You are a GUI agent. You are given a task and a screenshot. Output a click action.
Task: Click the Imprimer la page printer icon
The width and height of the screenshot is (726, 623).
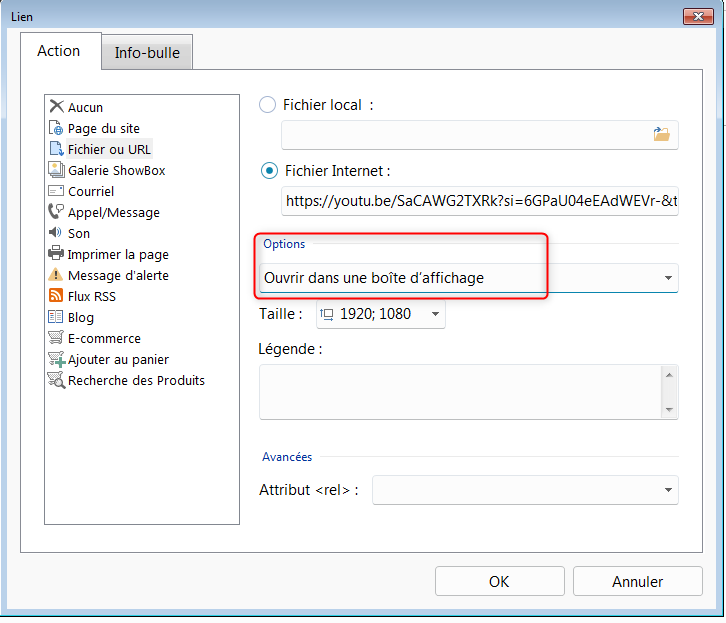click(x=56, y=253)
